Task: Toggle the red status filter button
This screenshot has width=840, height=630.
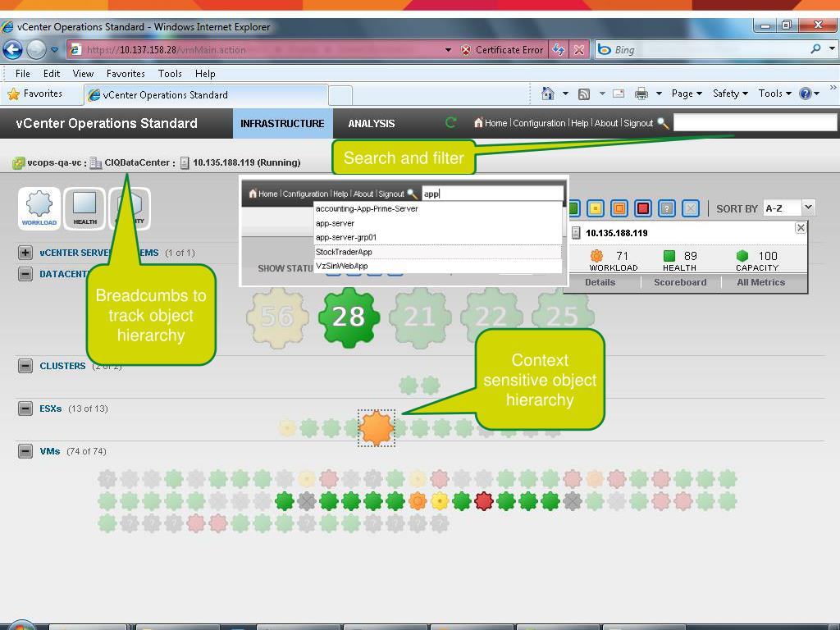Action: (x=643, y=208)
